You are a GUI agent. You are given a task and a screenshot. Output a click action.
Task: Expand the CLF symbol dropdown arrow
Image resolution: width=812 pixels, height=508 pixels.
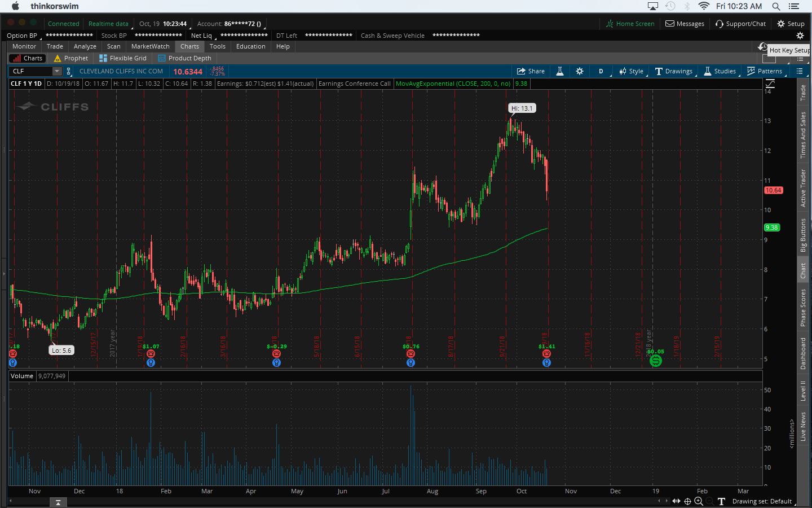coord(57,71)
